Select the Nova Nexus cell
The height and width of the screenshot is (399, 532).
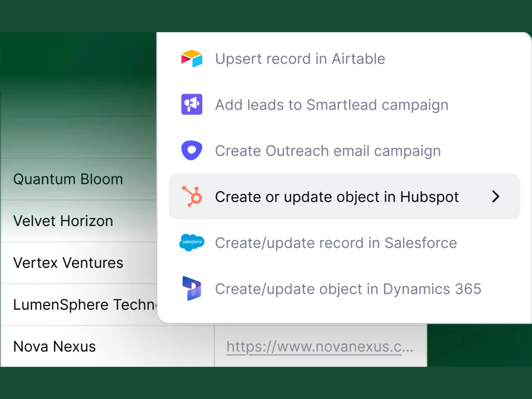point(108,346)
